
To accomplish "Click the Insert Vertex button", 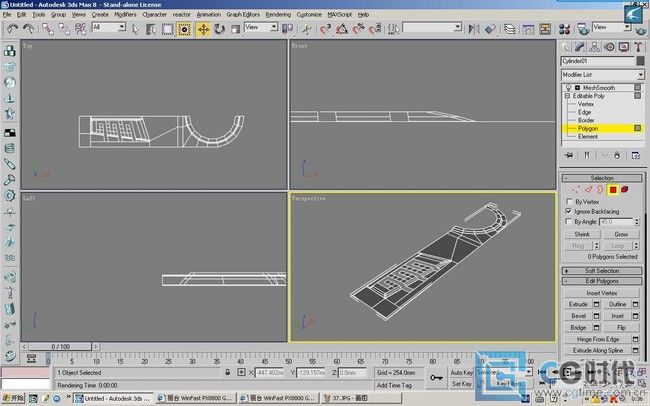I will pos(602,293).
